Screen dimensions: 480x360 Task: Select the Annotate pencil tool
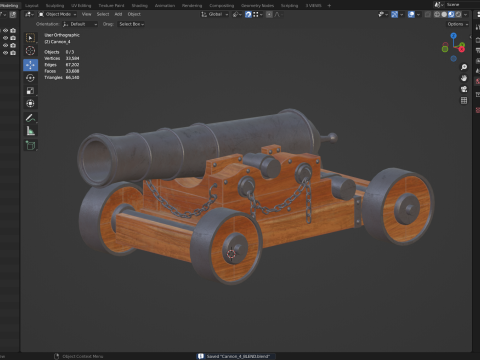[x=30, y=118]
